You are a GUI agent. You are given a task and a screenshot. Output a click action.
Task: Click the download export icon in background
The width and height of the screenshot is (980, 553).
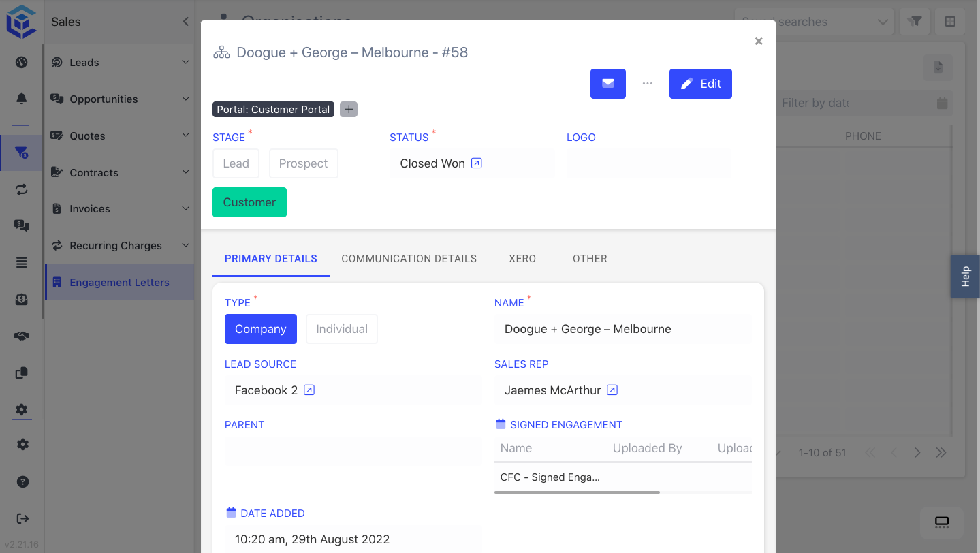pyautogui.click(x=938, y=67)
